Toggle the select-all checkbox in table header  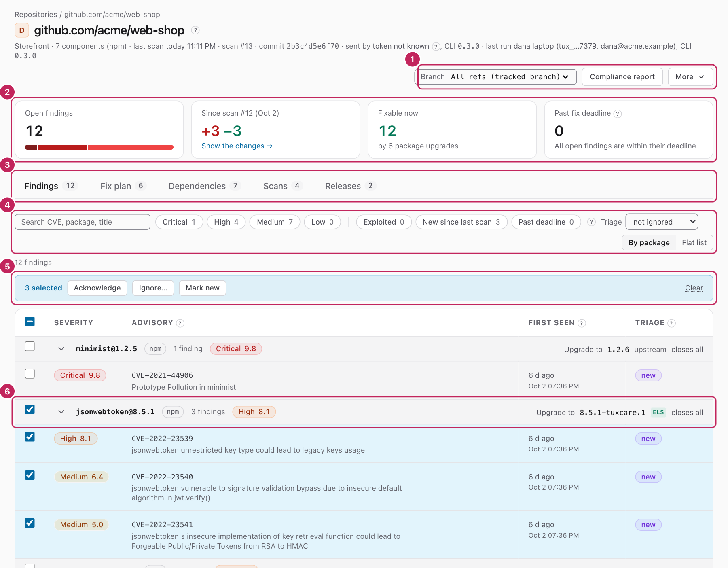coord(30,322)
